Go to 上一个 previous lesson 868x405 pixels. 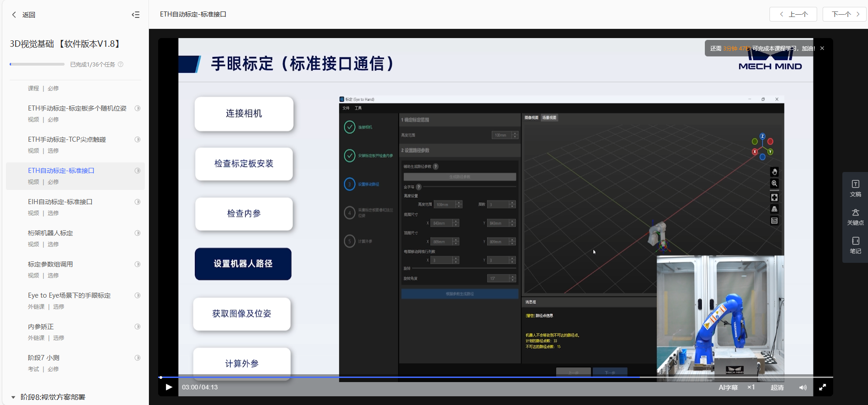[x=794, y=14]
